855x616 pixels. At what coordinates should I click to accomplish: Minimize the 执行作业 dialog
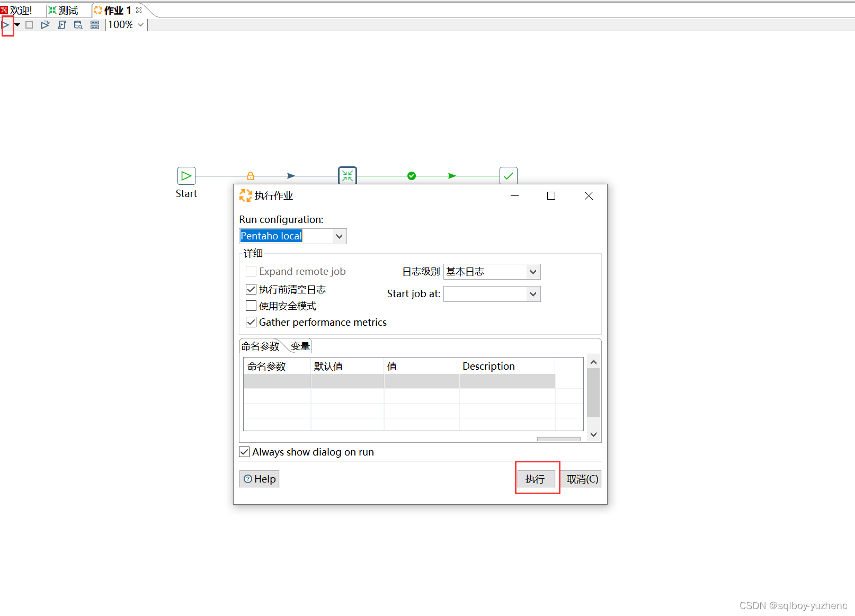[x=514, y=196]
